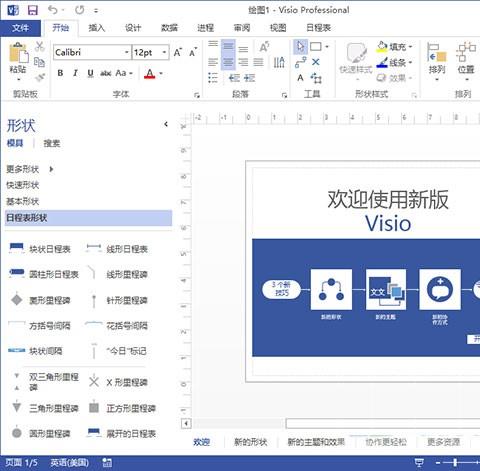This screenshot has width=480, height=471.
Task: Toggle right paragraph alignment
Action: pos(243,62)
